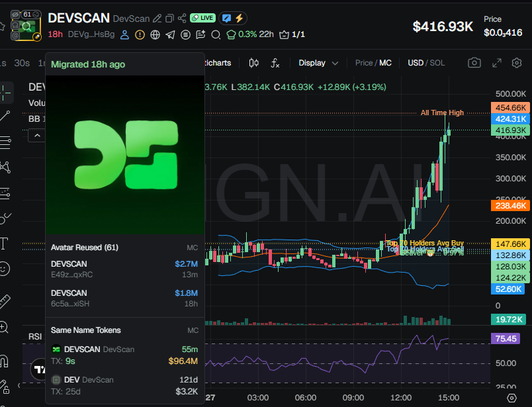Click the 238.46K orange price label

pyautogui.click(x=510, y=206)
